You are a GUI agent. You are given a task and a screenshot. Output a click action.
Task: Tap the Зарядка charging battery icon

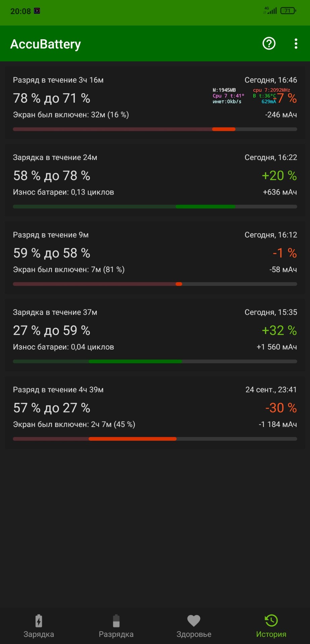click(39, 621)
